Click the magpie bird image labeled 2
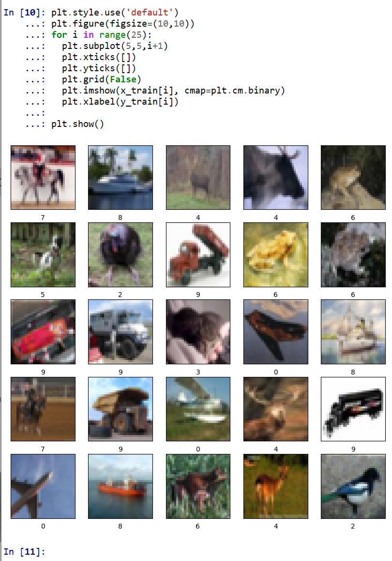Image resolution: width=392 pixels, height=561 pixels. coord(353,486)
